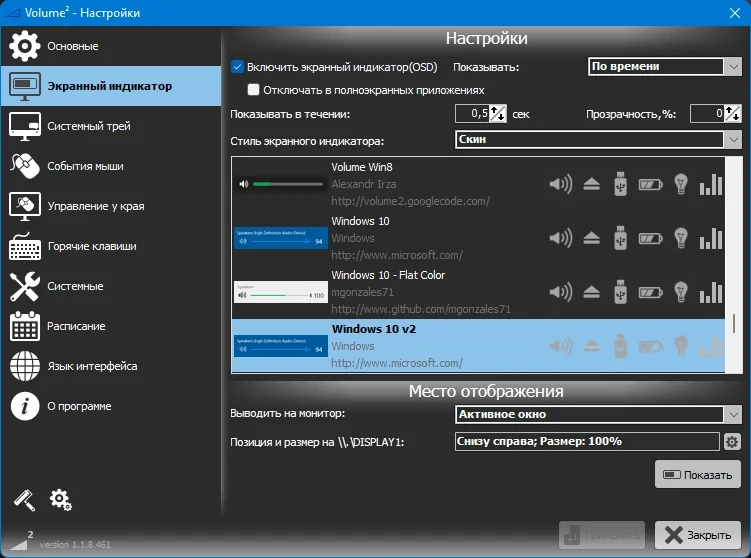Click the Flat Color skin preview thumbnail

(x=281, y=292)
